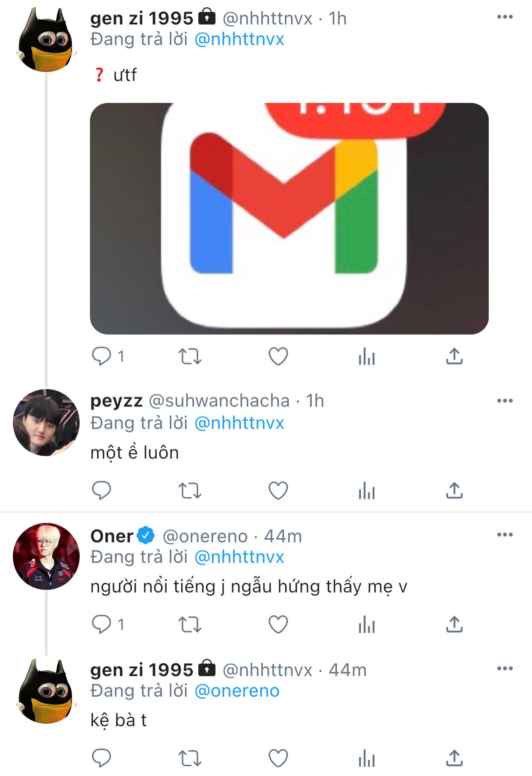Open @nhhttnvx mention in peyzz's reply
The height and width of the screenshot is (776, 532).
[239, 423]
